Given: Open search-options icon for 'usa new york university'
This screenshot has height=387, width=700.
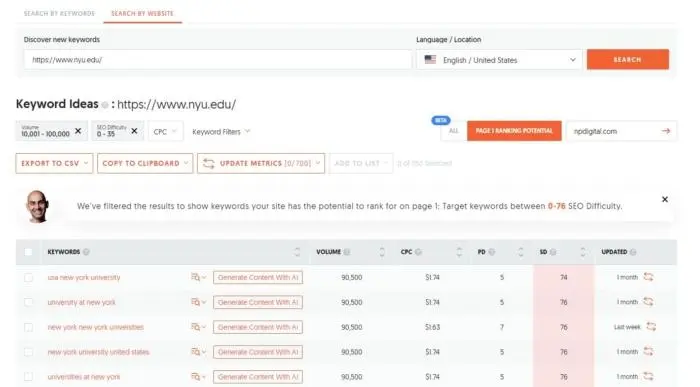Looking at the screenshot, I should click(198, 277).
